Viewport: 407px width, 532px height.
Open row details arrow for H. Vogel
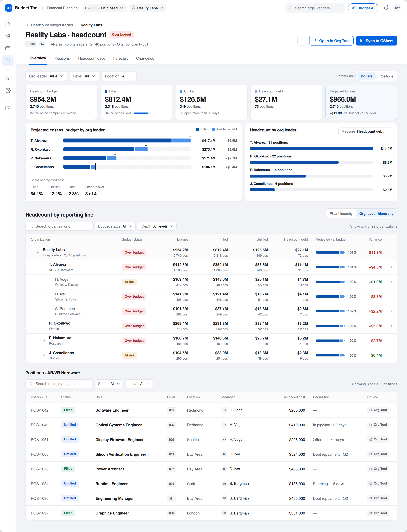click(391, 282)
